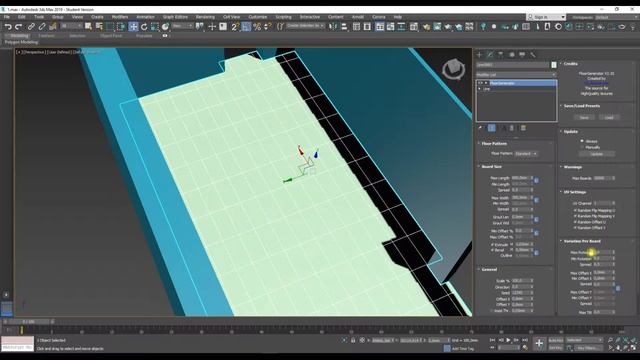Collapse the Board Size rollout
640x360 pixels.
[x=491, y=167]
